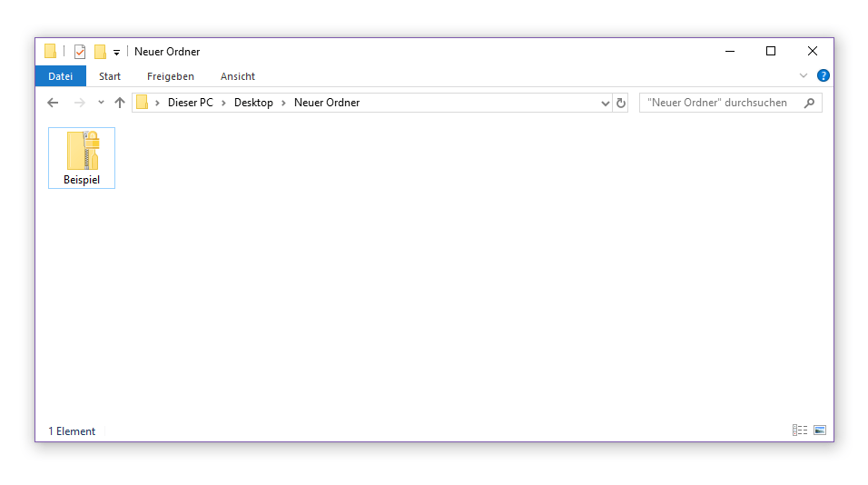Select the Beispiel zip folder icon
The image size is (868, 485).
[83, 151]
